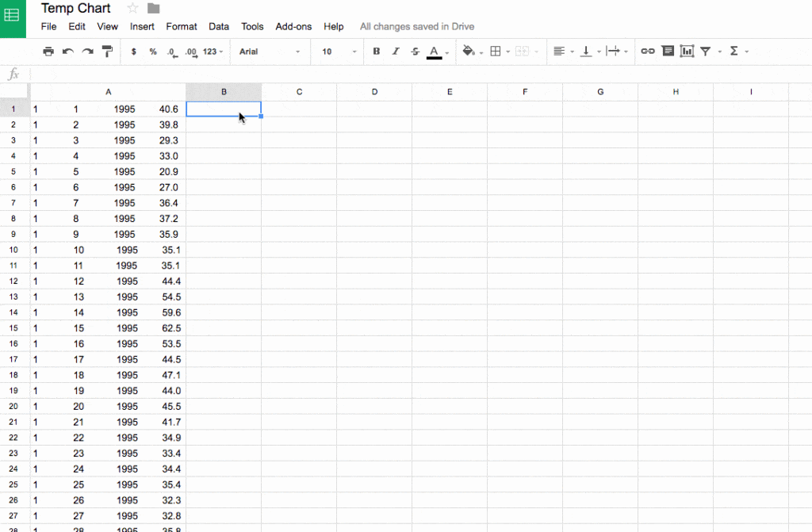Expand the horizontal align dropdown arrow
This screenshot has width=812, height=532.
click(573, 52)
